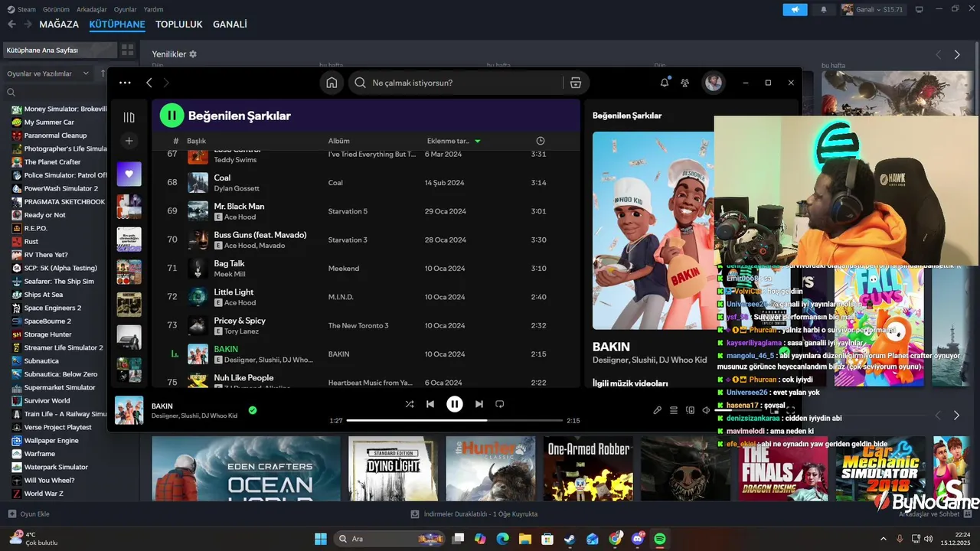Expand the Ganali account dropdown in Steam
The width and height of the screenshot is (980, 551).
tap(872, 9)
